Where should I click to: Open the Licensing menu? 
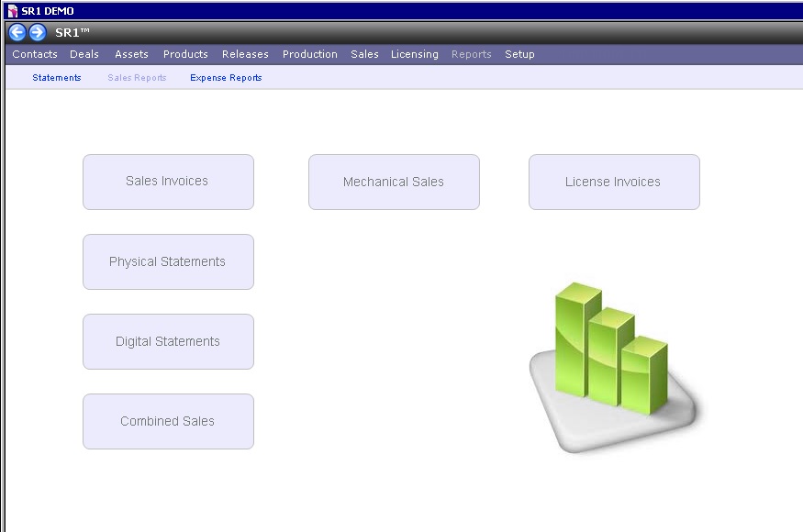(414, 54)
